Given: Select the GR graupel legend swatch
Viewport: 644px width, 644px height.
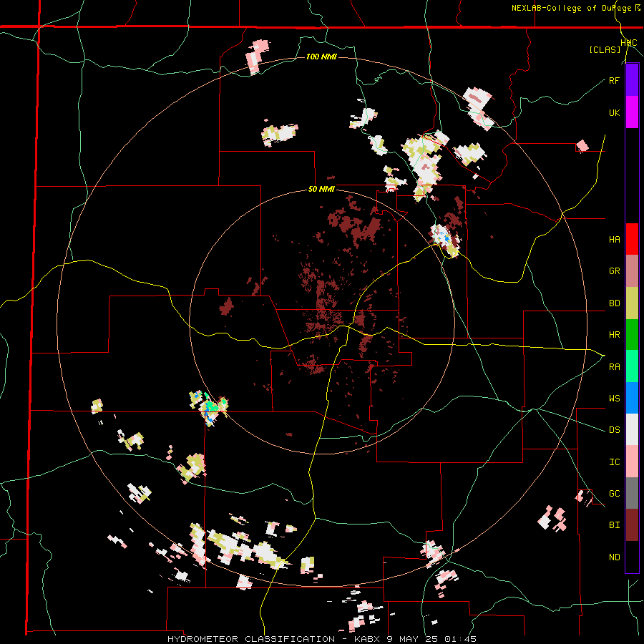Looking at the screenshot, I should [x=632, y=271].
